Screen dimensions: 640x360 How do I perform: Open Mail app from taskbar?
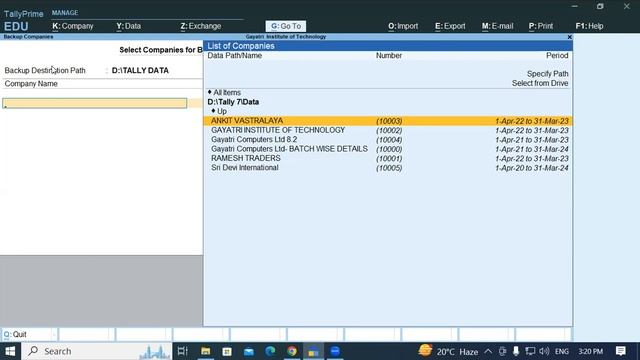coord(249,351)
